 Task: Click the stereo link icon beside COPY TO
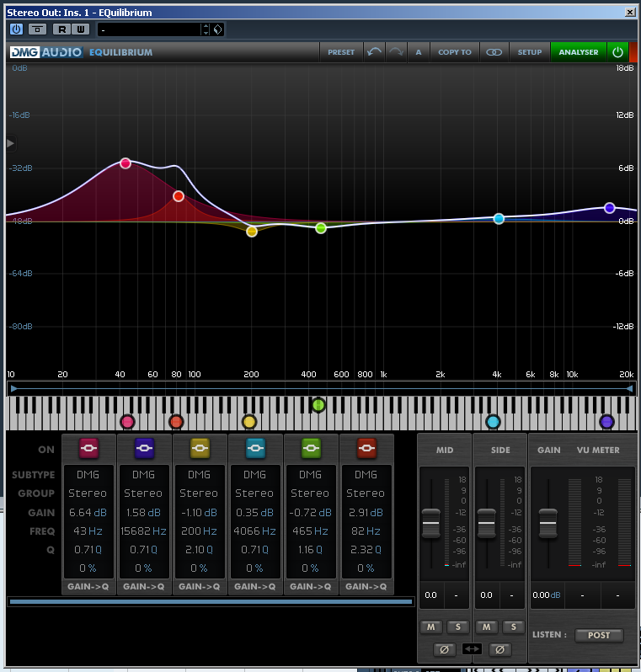click(x=494, y=52)
